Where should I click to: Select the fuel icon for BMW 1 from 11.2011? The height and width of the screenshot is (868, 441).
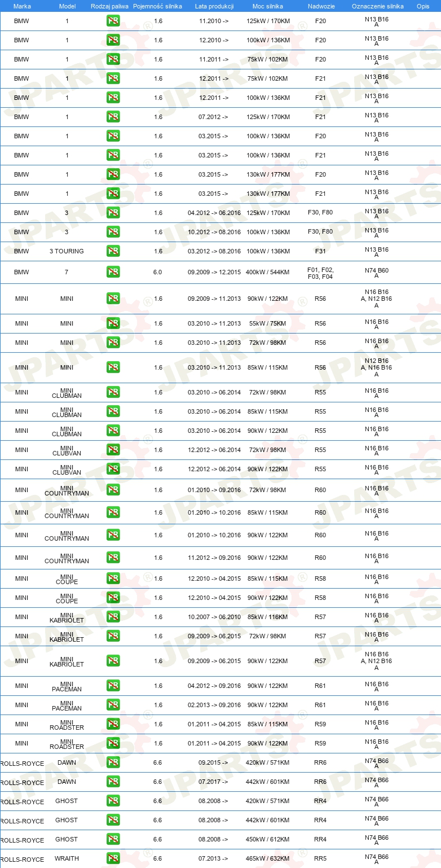pyautogui.click(x=113, y=59)
